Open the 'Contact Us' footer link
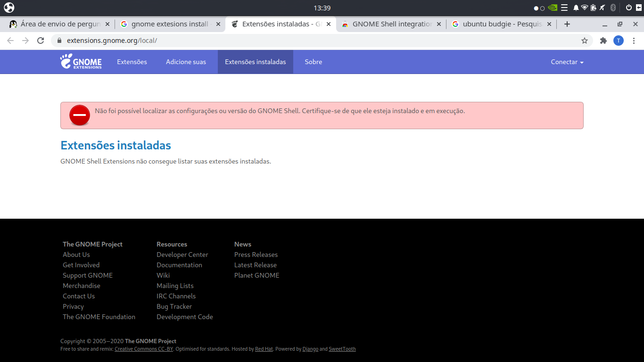644x362 pixels. [79, 296]
